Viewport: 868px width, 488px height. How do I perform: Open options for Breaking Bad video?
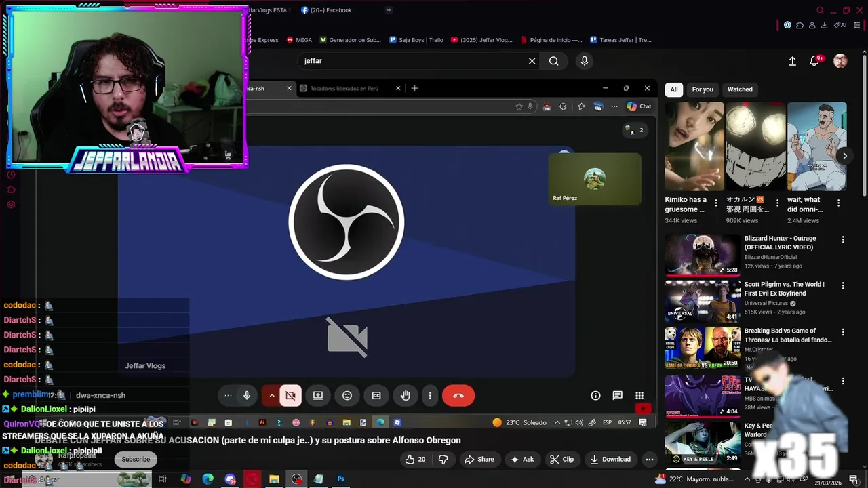(843, 332)
